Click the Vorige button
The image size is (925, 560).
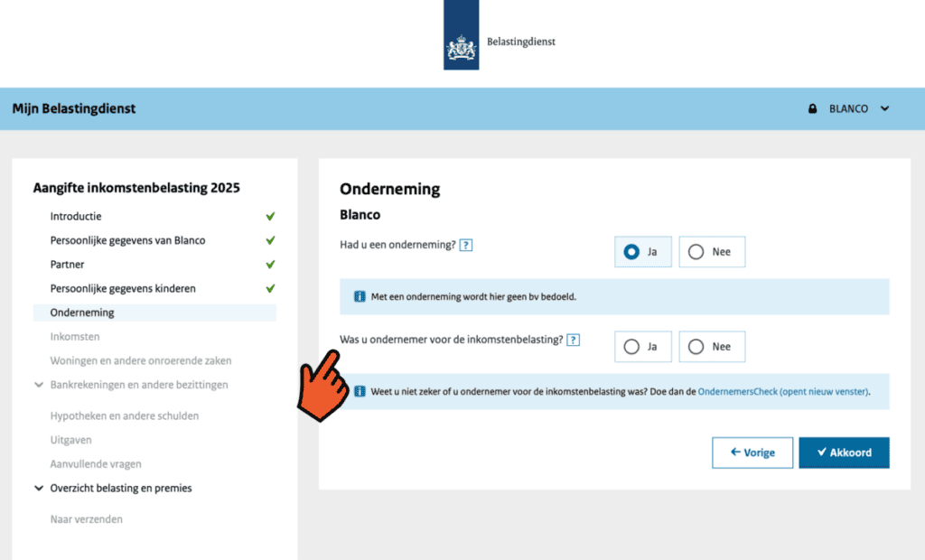(752, 453)
